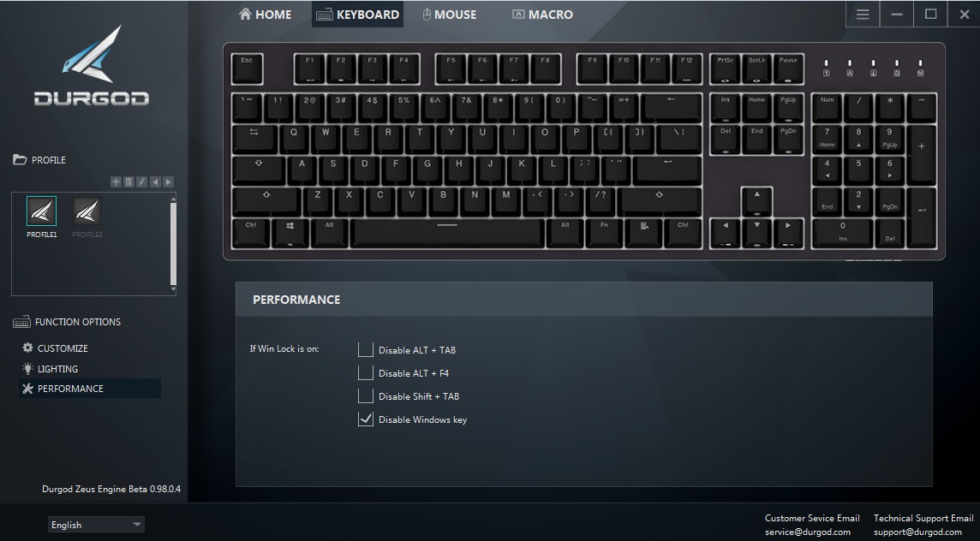The image size is (980, 541).
Task: Uncheck Disable Windows key option
Action: click(x=366, y=419)
